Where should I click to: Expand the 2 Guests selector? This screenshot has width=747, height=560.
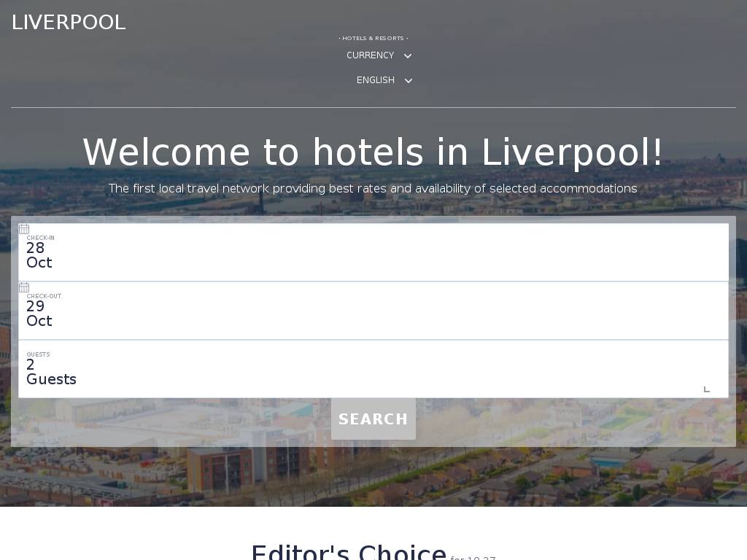[373, 369]
